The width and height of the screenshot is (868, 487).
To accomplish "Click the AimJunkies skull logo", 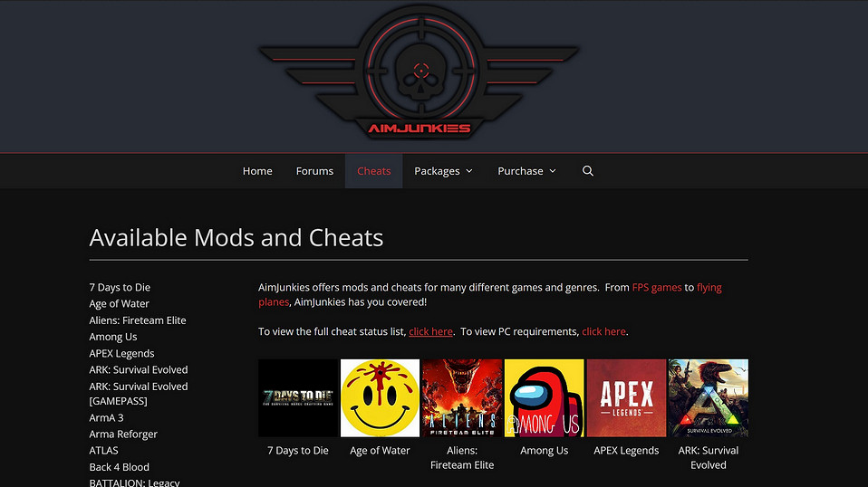I will tap(420, 72).
